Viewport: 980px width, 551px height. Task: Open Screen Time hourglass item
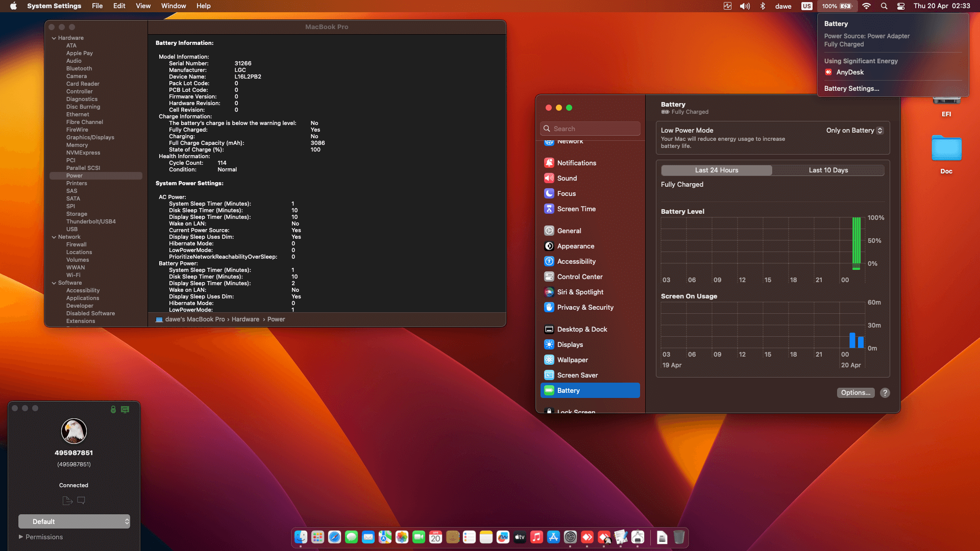coord(576,209)
